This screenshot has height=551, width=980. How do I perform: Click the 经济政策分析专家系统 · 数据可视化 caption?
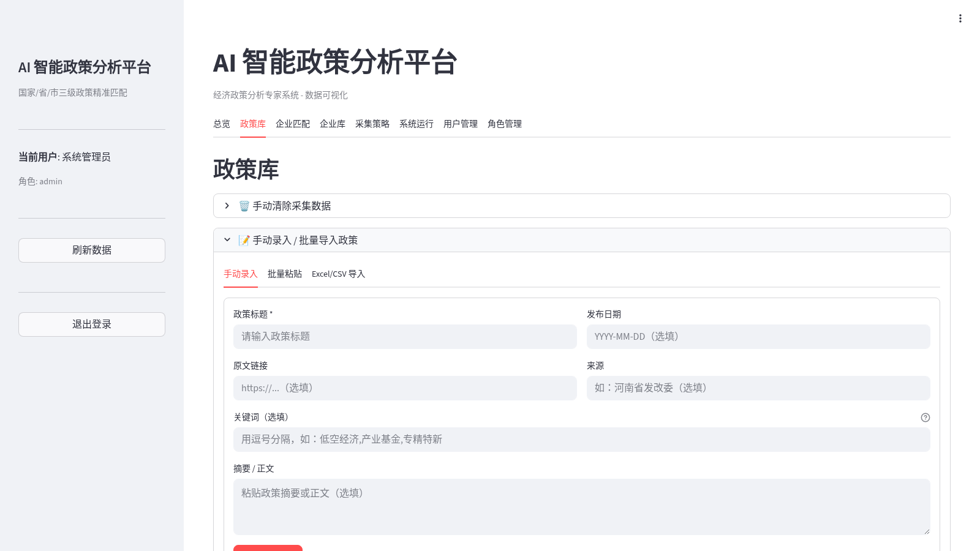(281, 95)
